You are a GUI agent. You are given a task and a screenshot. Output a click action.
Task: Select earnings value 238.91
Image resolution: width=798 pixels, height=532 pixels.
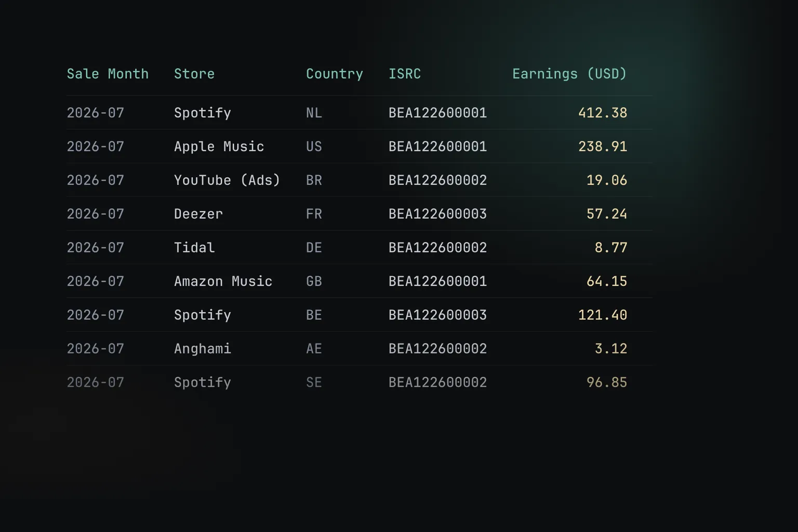coord(603,147)
